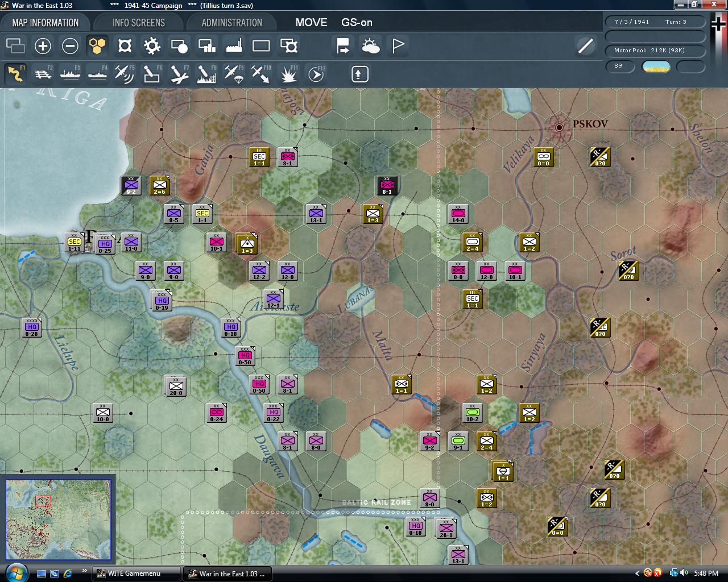Zoom out the map with minus icon
Viewport: 728px width, 582px height.
pyautogui.click(x=70, y=45)
